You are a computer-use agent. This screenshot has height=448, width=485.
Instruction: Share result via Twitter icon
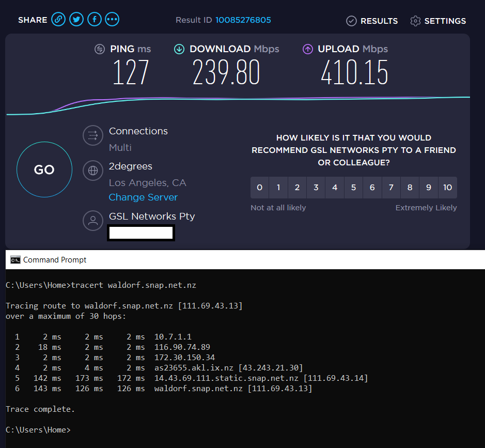click(x=76, y=20)
